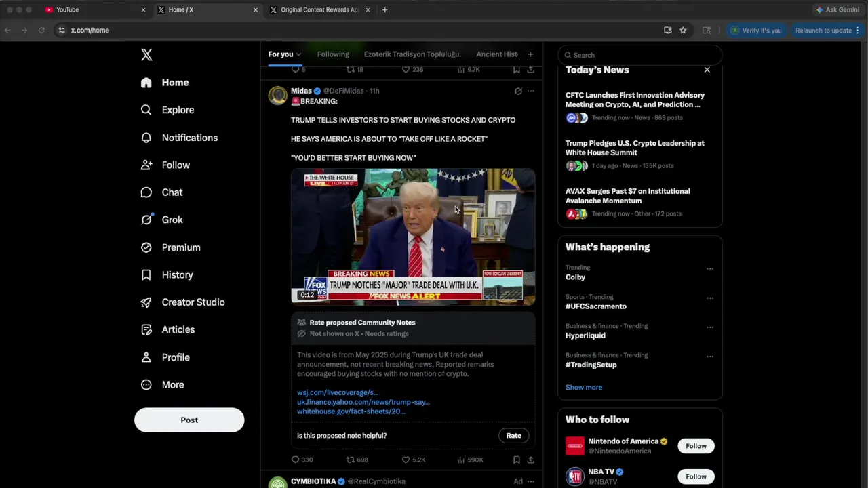
Task: Open Trump Pledges U.S. Crypto Leadership story
Action: pos(635,148)
